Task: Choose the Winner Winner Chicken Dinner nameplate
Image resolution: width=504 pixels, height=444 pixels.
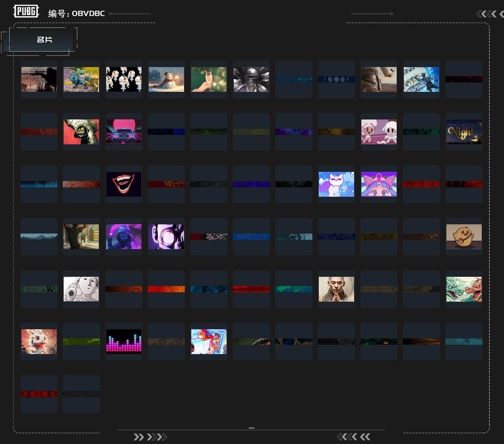Action: [x=81, y=237]
